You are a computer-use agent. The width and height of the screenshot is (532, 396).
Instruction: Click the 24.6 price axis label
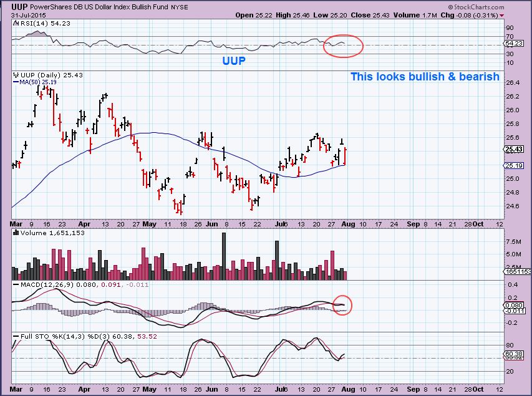coord(512,206)
